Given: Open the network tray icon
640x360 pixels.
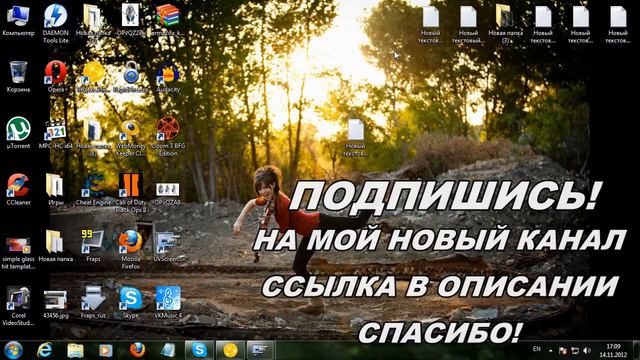Looking at the screenshot, I should (x=575, y=351).
